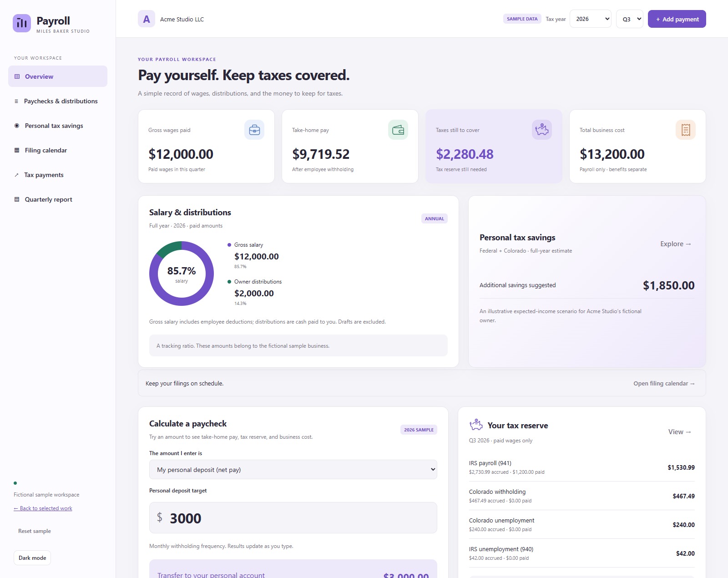Follow the Back to selected work link
This screenshot has height=578, width=728.
pyautogui.click(x=43, y=508)
